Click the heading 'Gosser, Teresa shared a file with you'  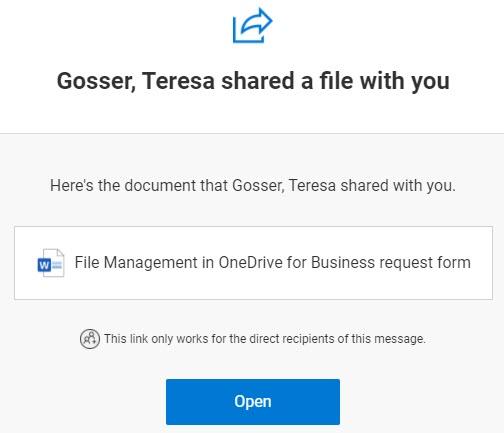(253, 81)
